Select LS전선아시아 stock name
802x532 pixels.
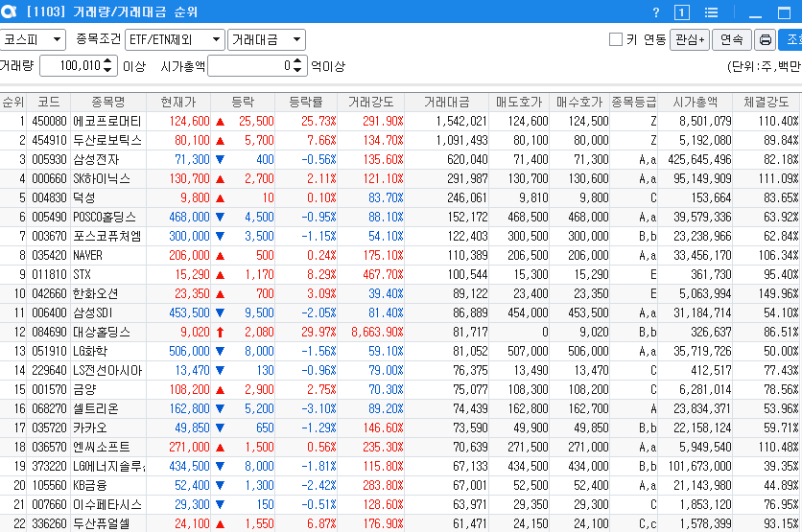tap(107, 371)
